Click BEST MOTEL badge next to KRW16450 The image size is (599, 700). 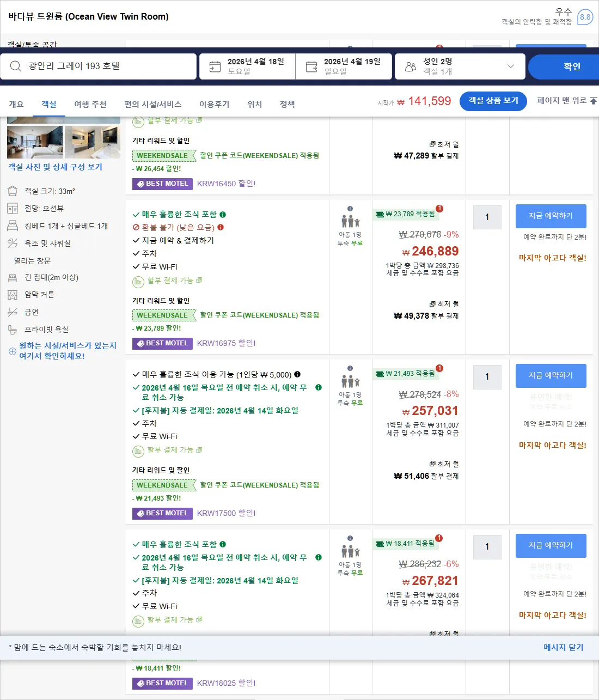click(162, 184)
